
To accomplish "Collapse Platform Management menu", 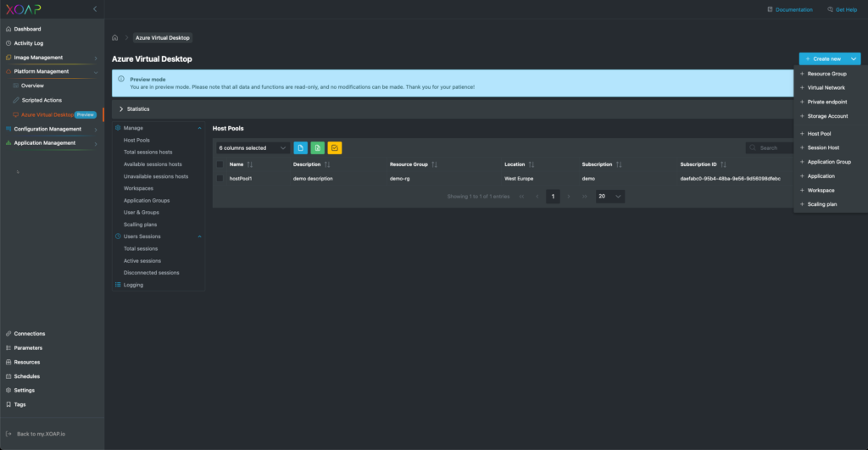I will point(96,72).
